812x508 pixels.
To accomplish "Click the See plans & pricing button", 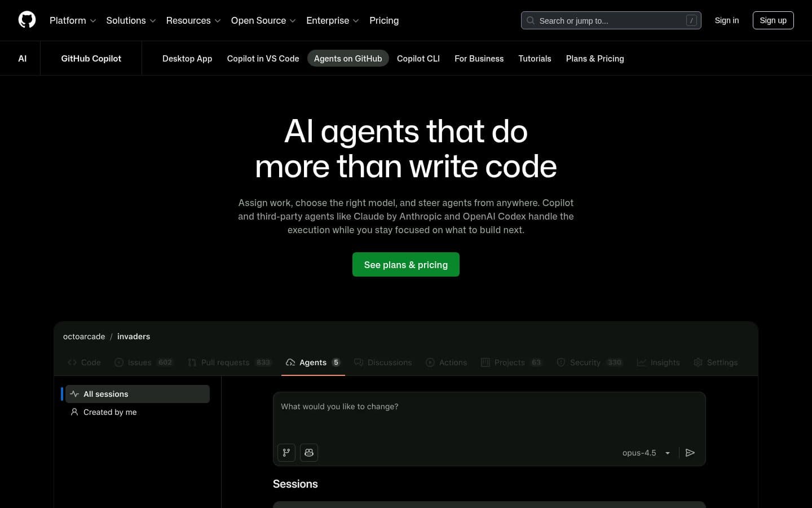I will click(406, 265).
